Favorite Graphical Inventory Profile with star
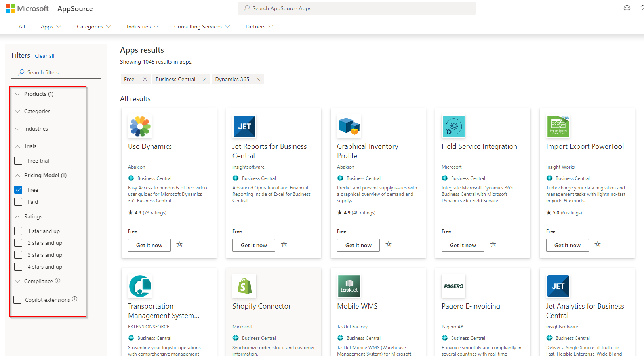The height and width of the screenshot is (356, 644). [389, 245]
